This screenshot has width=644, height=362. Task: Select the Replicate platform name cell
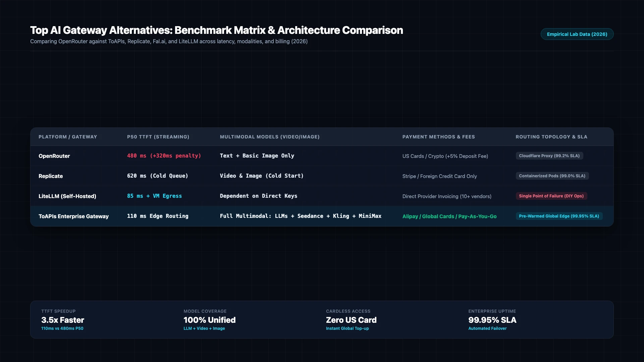pyautogui.click(x=51, y=176)
